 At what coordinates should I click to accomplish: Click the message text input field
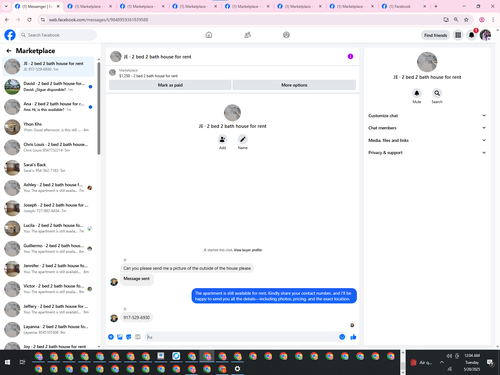coord(242,337)
